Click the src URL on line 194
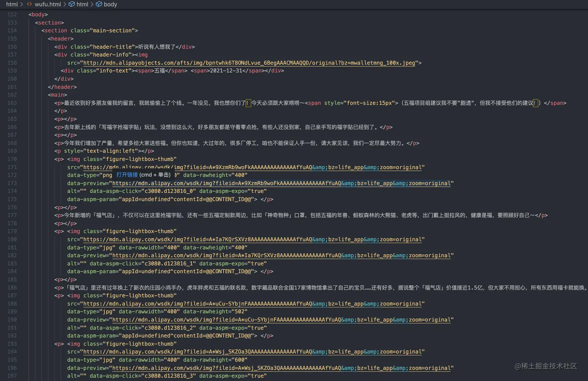 [x=252, y=352]
